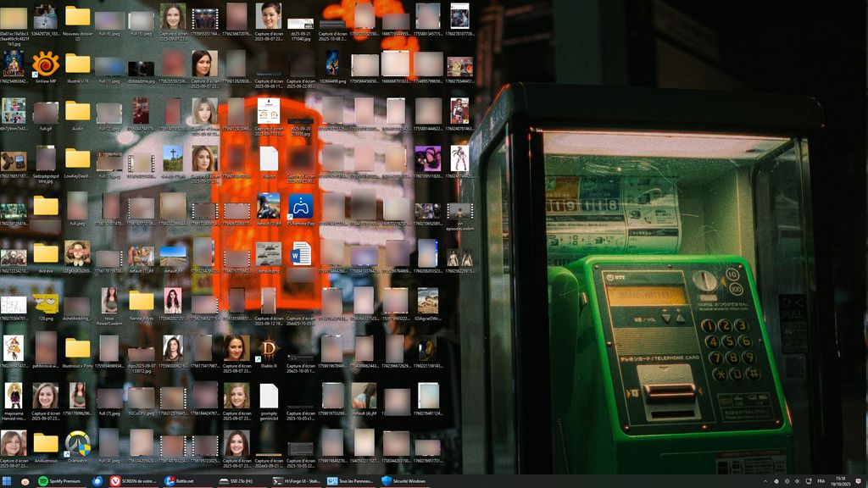Select the 'Sadzqdqzdqzd titre.jpg' file
Screen dimensions: 868x488
[46, 165]
